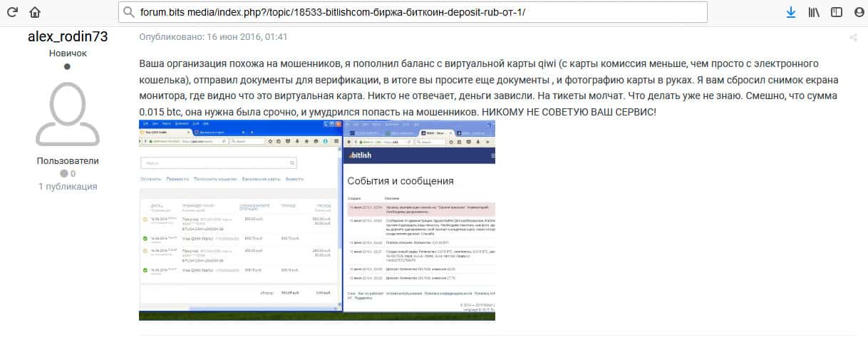
Task: Go to the browser home page
Action: pos(35,12)
